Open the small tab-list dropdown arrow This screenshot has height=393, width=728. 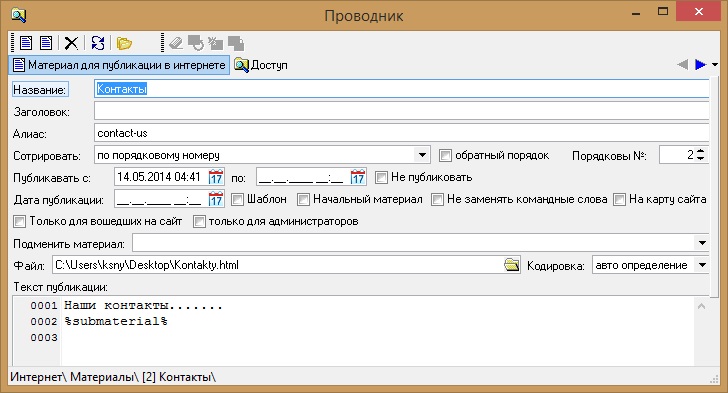point(715,65)
